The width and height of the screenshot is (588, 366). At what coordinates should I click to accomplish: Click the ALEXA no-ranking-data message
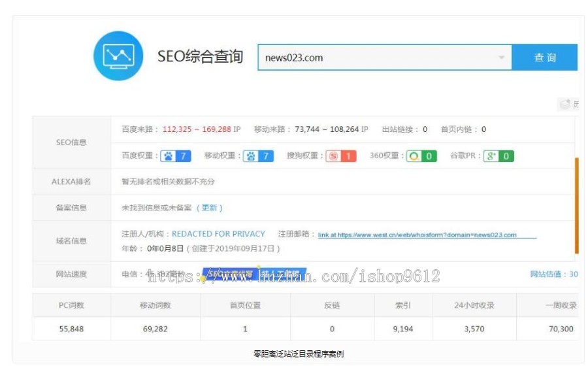168,182
